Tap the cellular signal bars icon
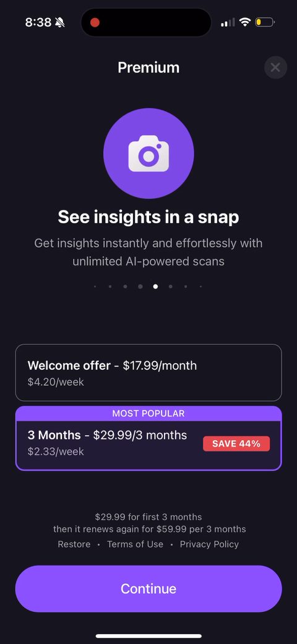297x644 pixels. 228,22
